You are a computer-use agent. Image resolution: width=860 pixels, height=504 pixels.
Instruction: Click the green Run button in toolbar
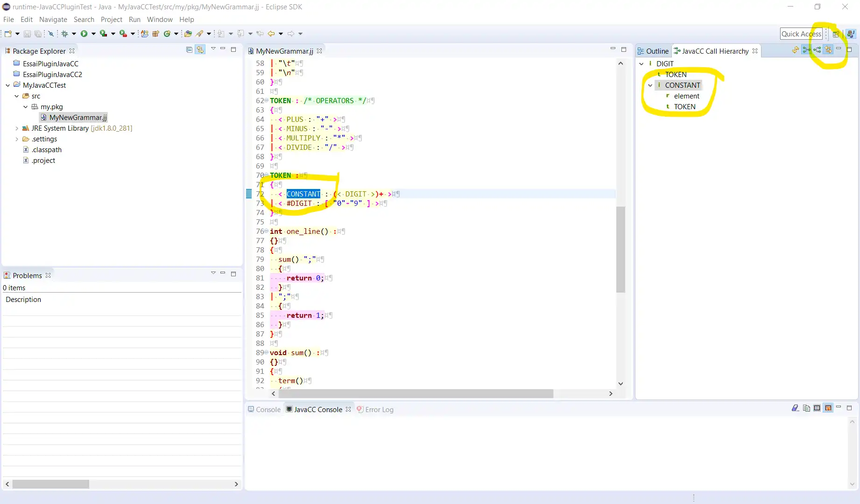coord(84,34)
